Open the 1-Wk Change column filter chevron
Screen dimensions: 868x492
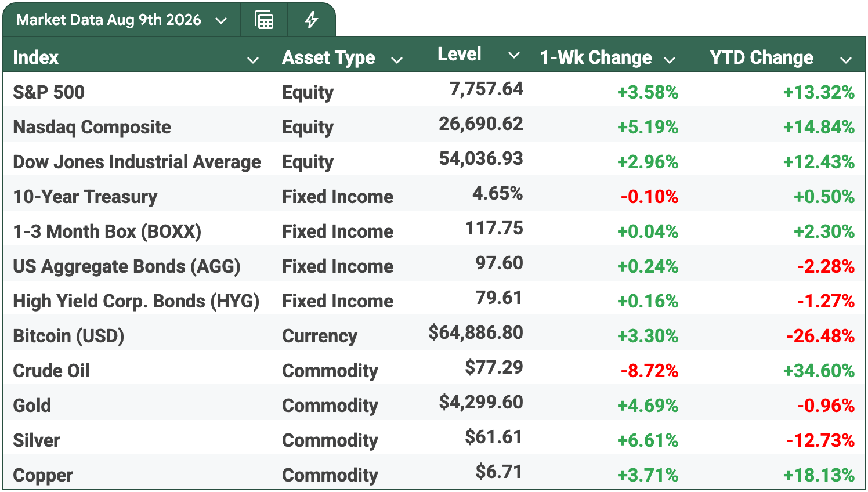point(670,60)
